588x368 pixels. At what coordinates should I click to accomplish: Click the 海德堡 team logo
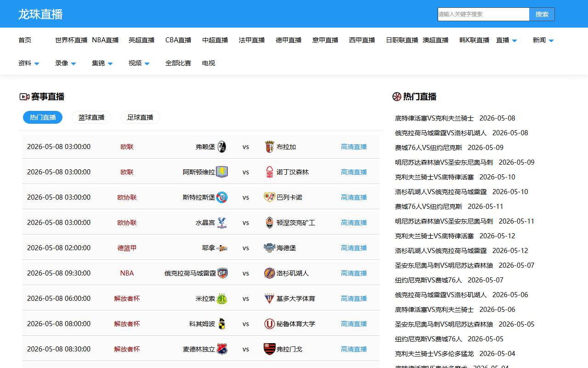[270, 248]
